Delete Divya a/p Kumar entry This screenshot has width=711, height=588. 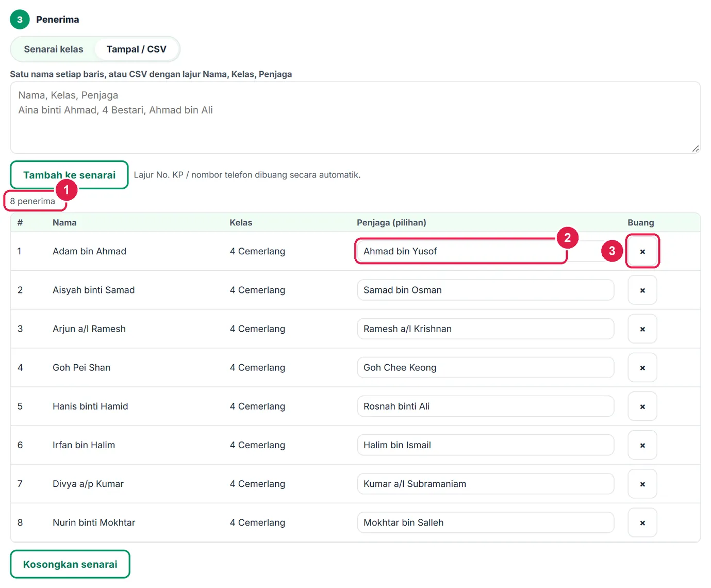pyautogui.click(x=642, y=483)
